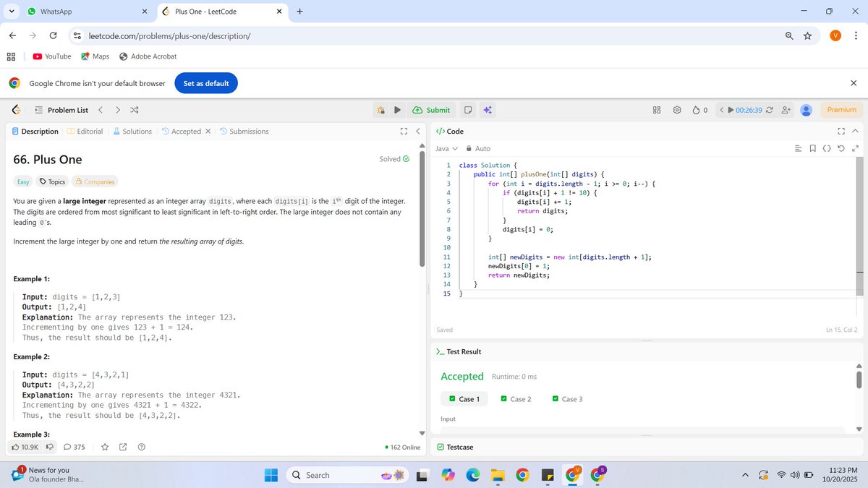The image size is (868, 488).
Task: Bookmark the code with the bookmark icon
Action: pos(813,148)
